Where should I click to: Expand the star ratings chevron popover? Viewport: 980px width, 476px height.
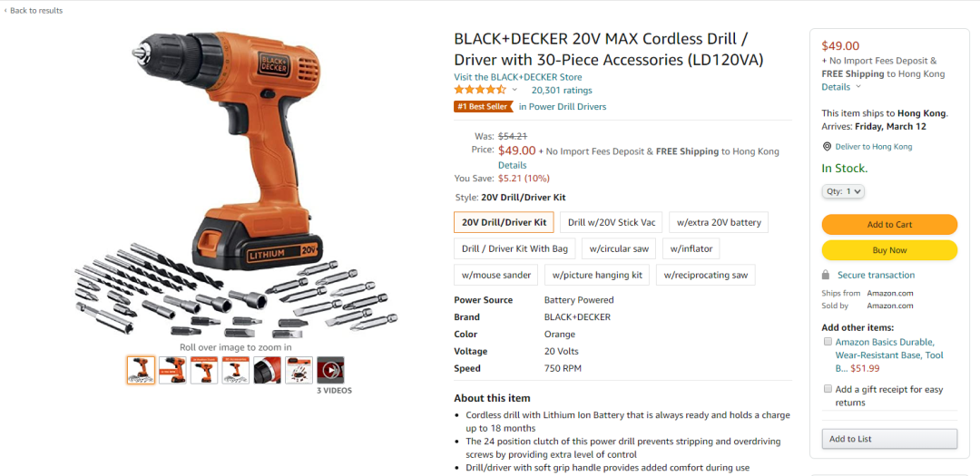pyautogui.click(x=514, y=90)
